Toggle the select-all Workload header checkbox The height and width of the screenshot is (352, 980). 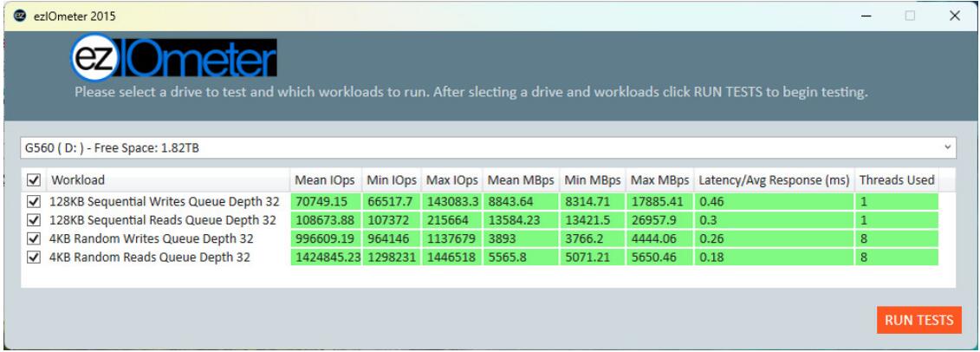coord(34,180)
